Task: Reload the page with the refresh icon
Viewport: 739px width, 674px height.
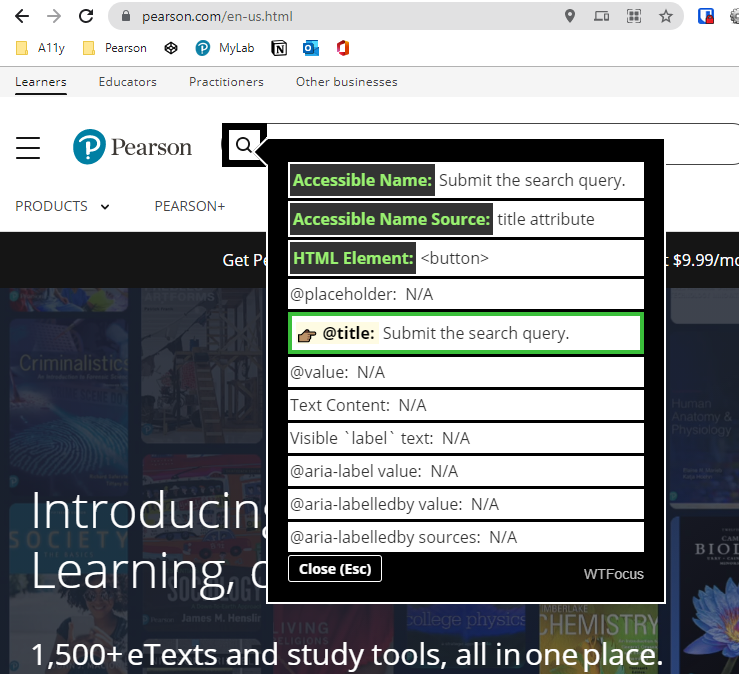Action: 86,16
